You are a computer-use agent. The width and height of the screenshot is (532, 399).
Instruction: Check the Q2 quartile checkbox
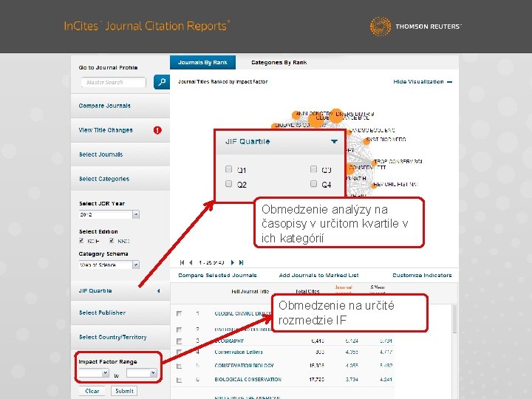(x=228, y=183)
